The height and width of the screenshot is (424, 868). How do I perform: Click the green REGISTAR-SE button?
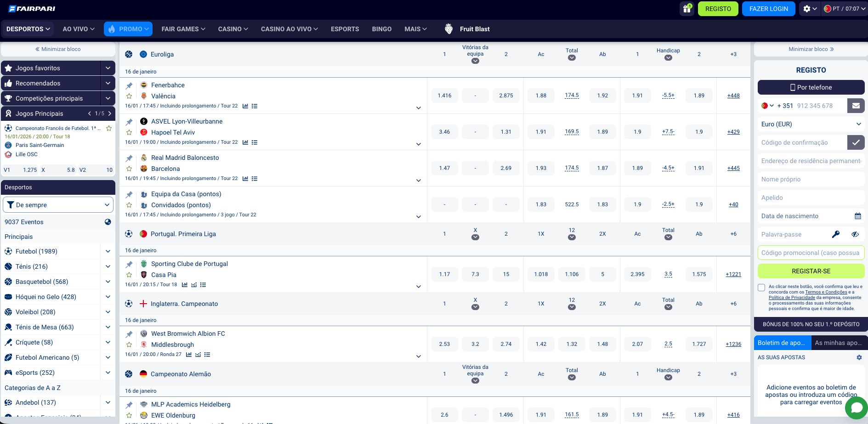click(811, 271)
